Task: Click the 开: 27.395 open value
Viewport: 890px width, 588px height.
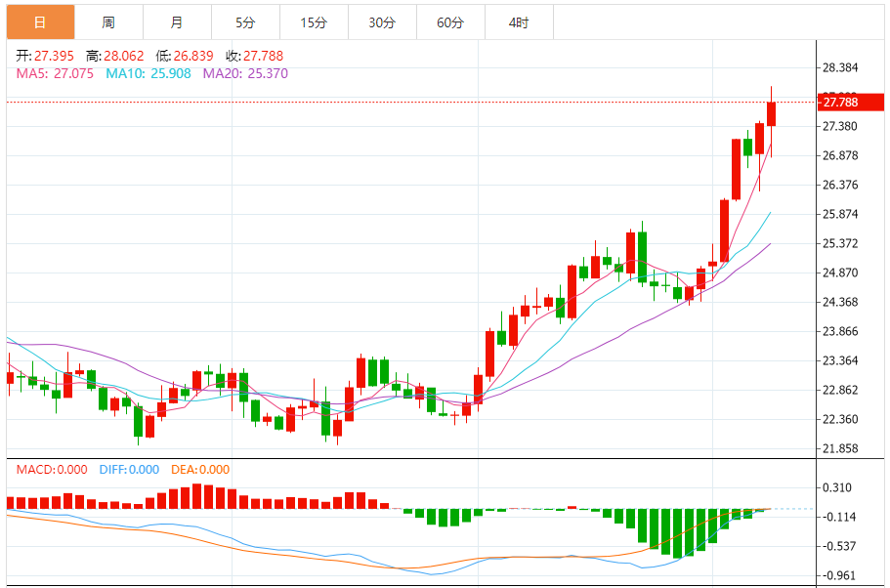Action: coord(45,56)
